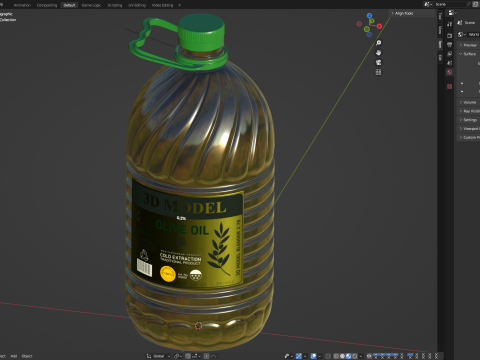Open the Add menu in viewport footer

(x=14, y=356)
